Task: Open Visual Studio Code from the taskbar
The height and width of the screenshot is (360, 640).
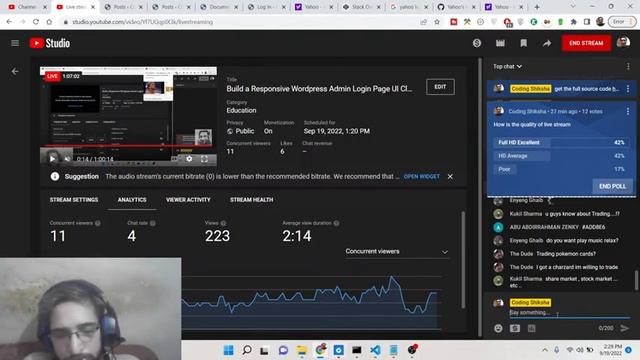Action: pos(375,350)
